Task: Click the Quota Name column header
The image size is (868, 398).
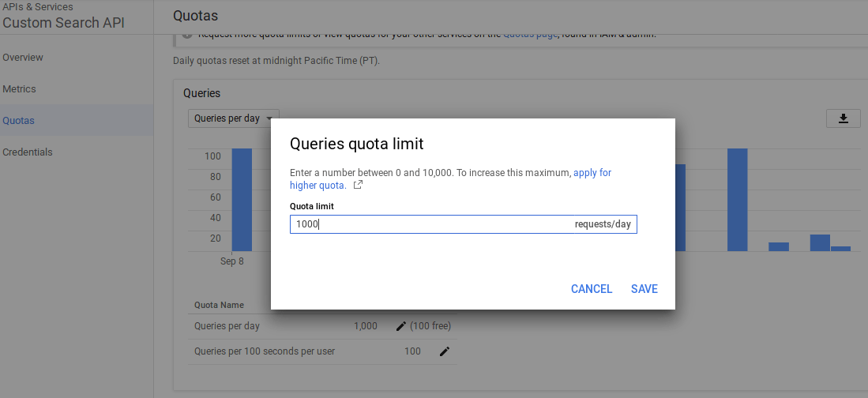Action: pos(220,305)
